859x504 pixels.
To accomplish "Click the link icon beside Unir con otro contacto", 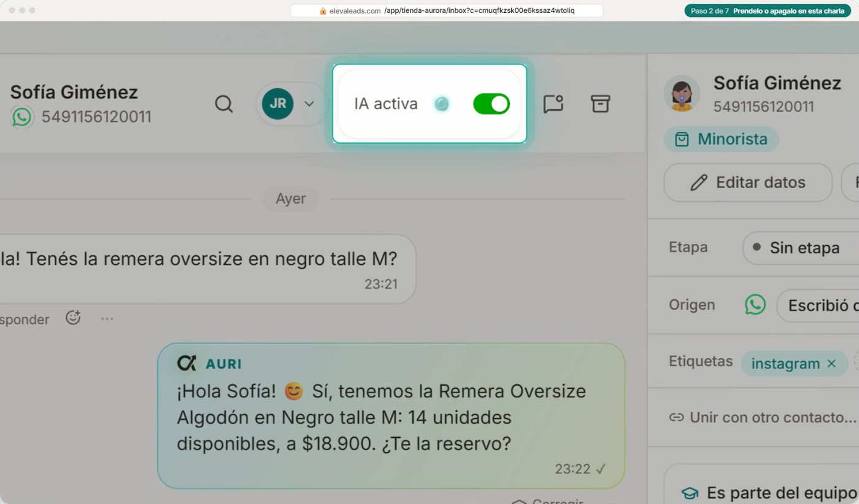I will [x=676, y=418].
